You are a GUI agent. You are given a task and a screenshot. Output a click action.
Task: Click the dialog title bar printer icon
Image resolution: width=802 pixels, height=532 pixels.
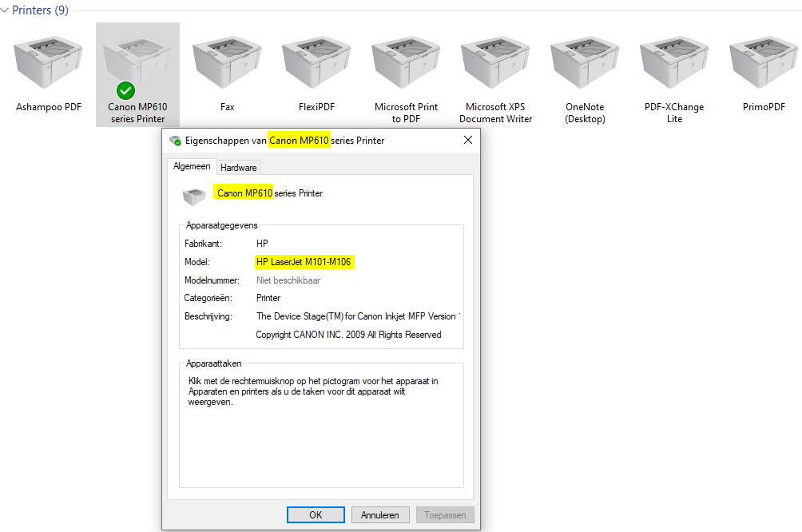(x=176, y=140)
